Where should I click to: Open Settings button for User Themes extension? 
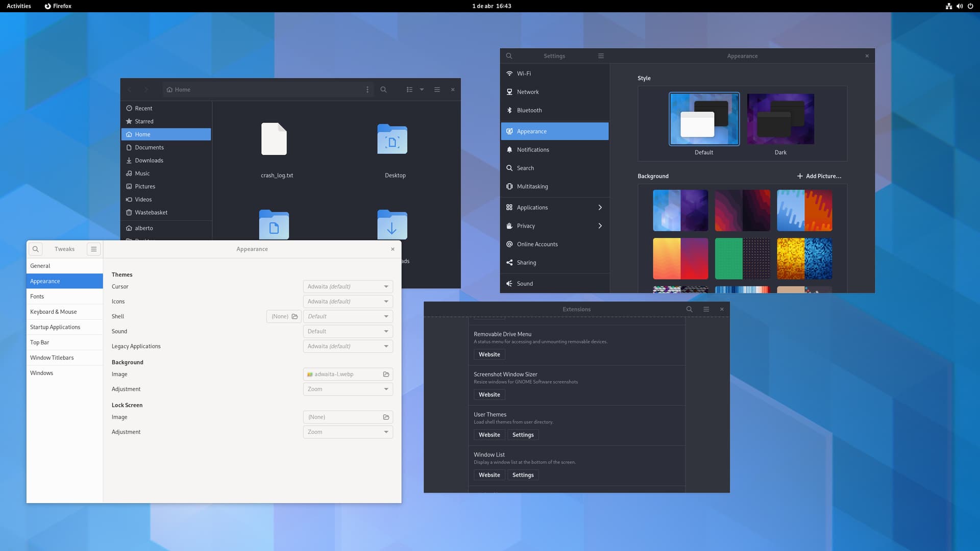[x=523, y=435]
